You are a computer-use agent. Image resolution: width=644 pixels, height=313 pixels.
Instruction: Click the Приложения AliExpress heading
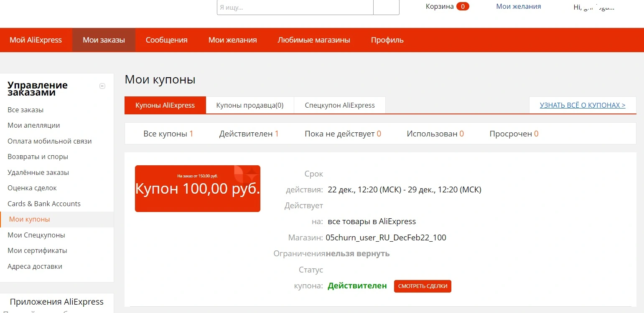click(57, 302)
